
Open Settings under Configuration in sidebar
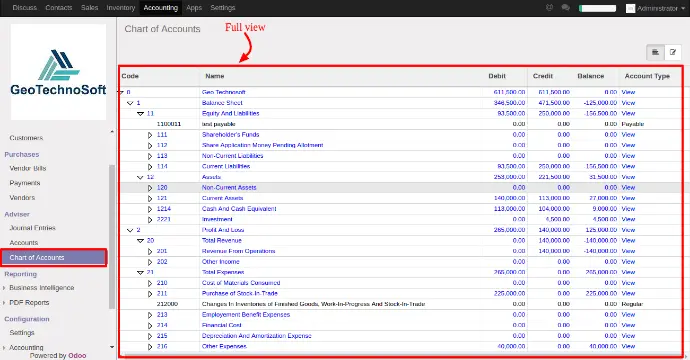tap(22, 333)
